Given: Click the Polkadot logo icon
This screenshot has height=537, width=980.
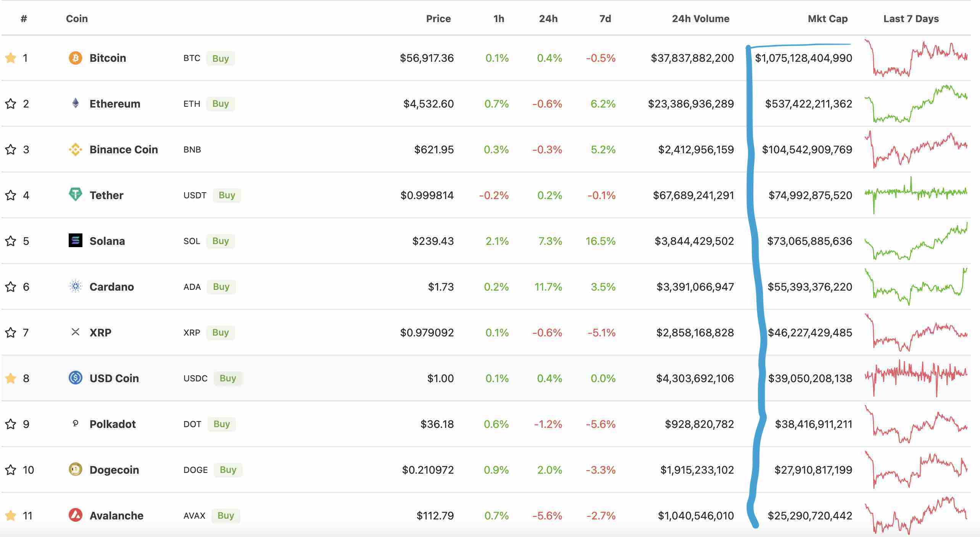Looking at the screenshot, I should pyautogui.click(x=75, y=423).
